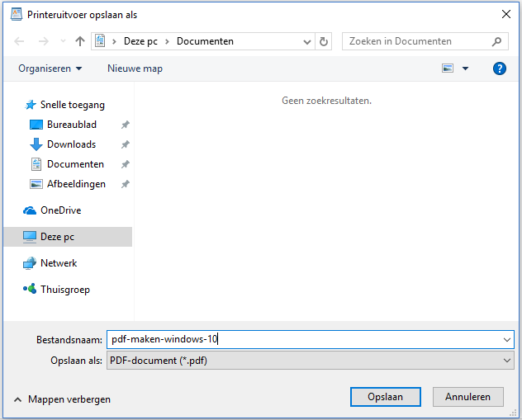Open the Opslaan als file type dropdown
522x420 pixels.
coord(310,361)
